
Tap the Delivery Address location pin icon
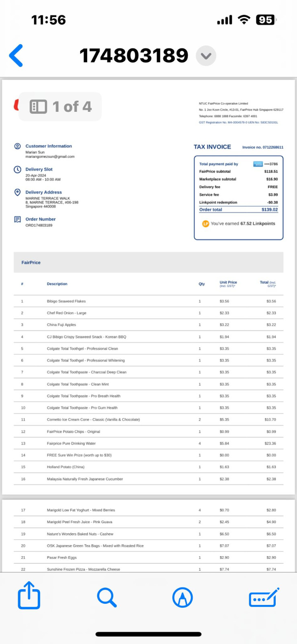[x=17, y=192]
